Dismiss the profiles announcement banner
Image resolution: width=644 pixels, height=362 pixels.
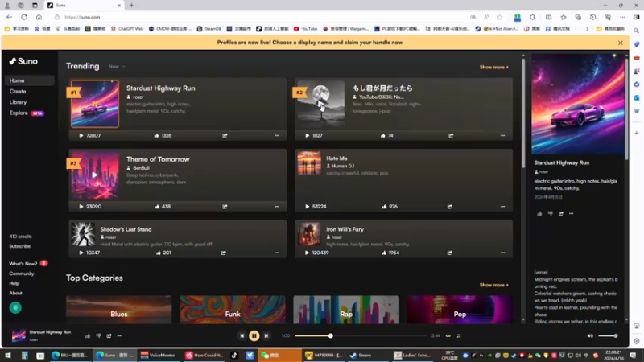(x=620, y=43)
